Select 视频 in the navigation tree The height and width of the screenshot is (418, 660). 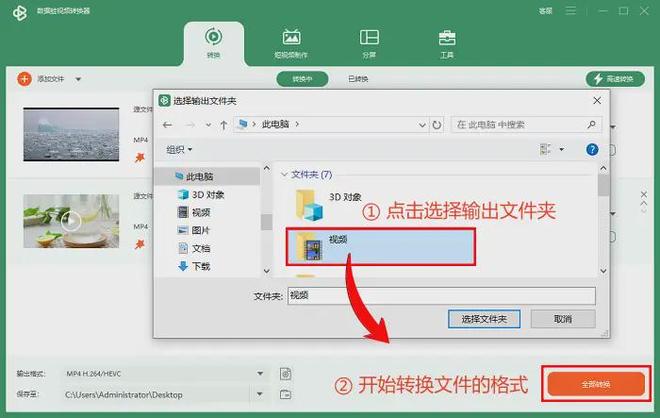[x=194, y=212]
